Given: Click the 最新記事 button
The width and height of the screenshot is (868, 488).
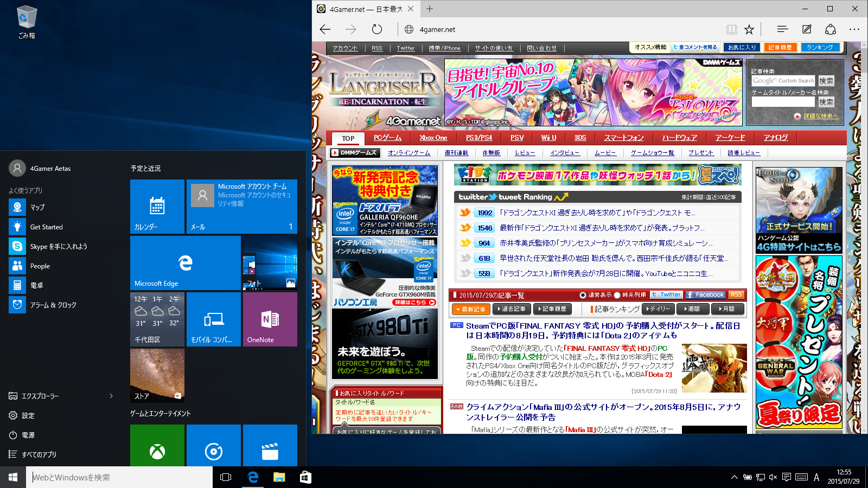Looking at the screenshot, I should [470, 309].
